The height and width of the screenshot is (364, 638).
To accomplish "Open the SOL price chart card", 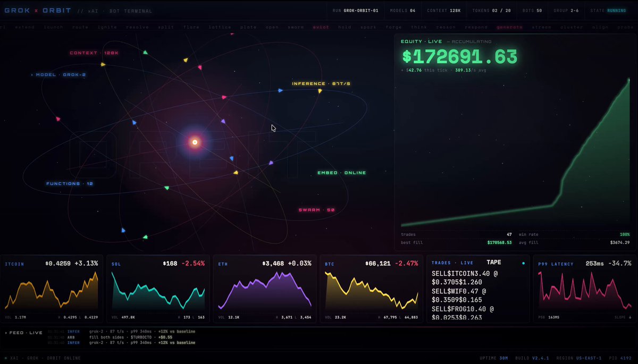I will click(x=158, y=289).
